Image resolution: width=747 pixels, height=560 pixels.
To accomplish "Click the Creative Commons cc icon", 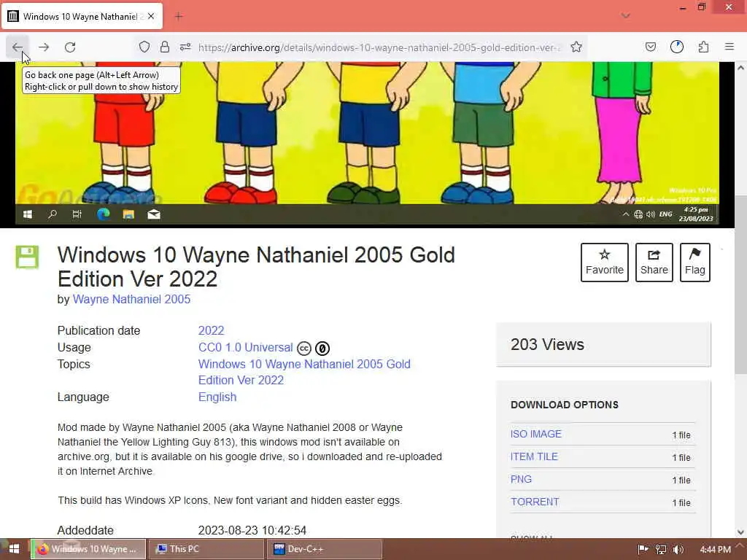I will [x=304, y=349].
